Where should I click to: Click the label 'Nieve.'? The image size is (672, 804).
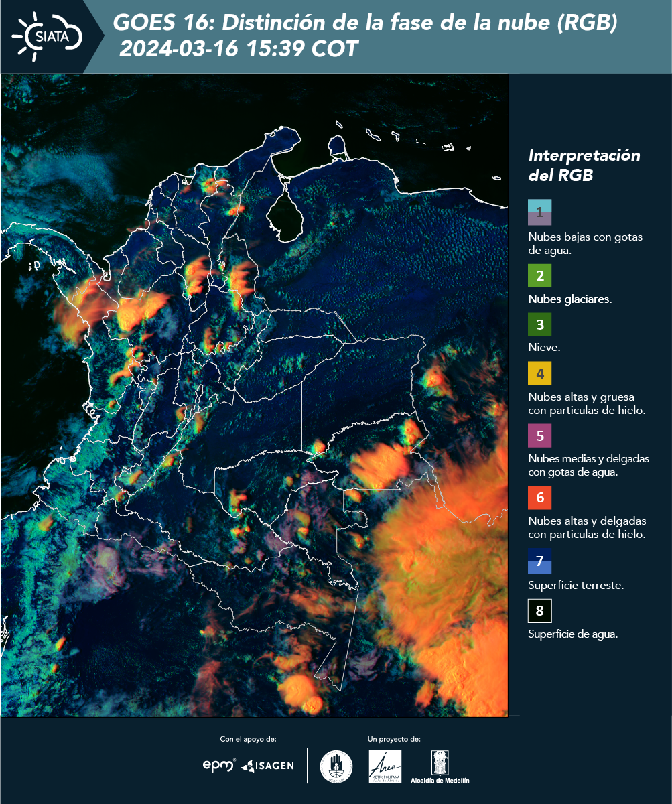tap(544, 348)
